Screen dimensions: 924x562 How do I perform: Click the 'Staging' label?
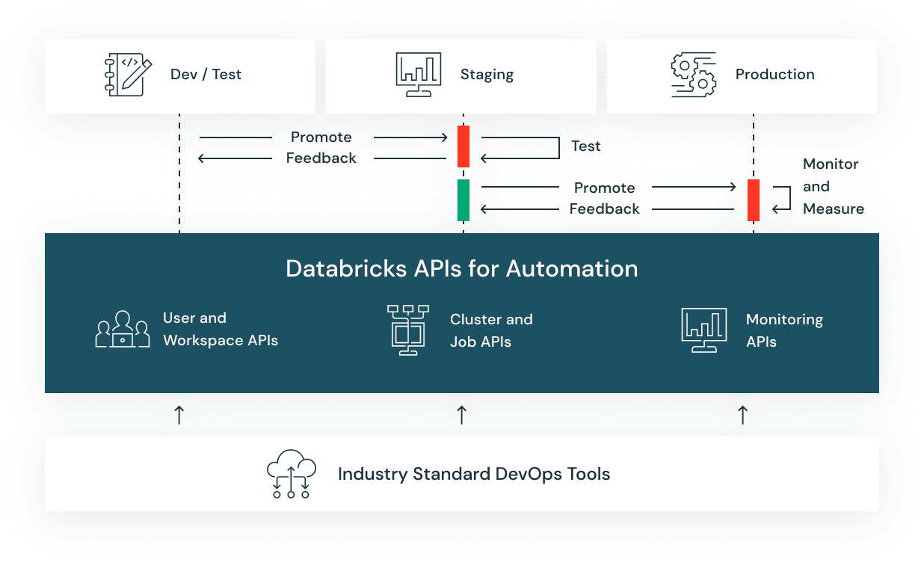point(487,75)
